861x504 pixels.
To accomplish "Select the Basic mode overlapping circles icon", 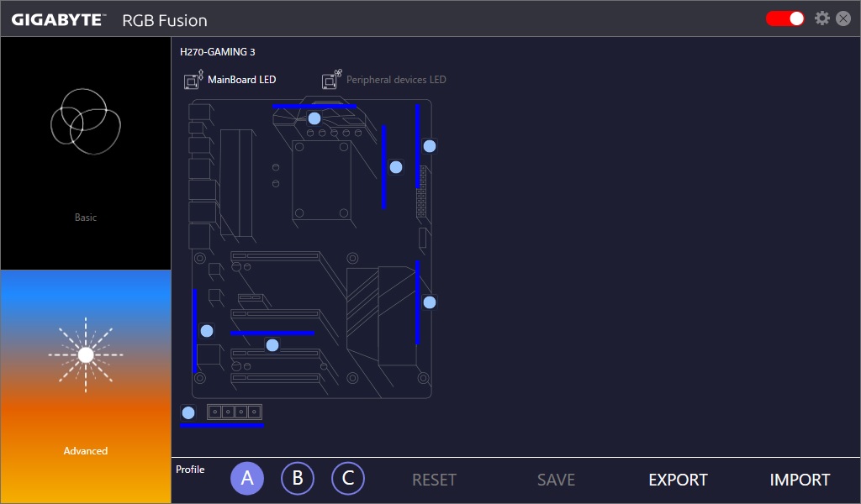I will tap(85, 123).
